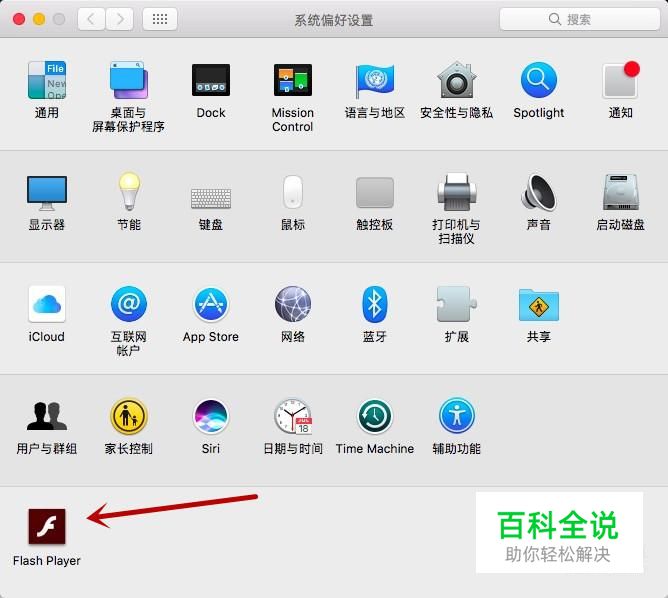668x598 pixels.
Task: Open Date & Time (日期与时间) pane
Action: 293,416
